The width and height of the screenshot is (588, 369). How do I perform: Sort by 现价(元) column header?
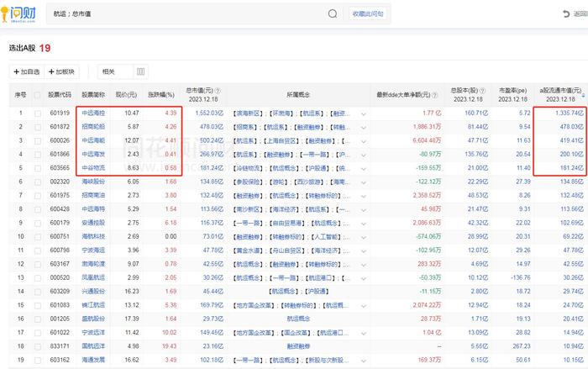[x=126, y=95]
